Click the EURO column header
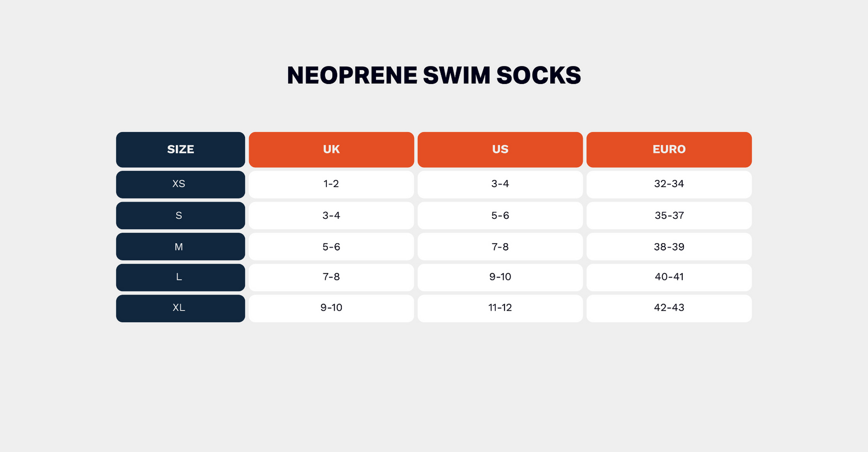 coord(669,149)
